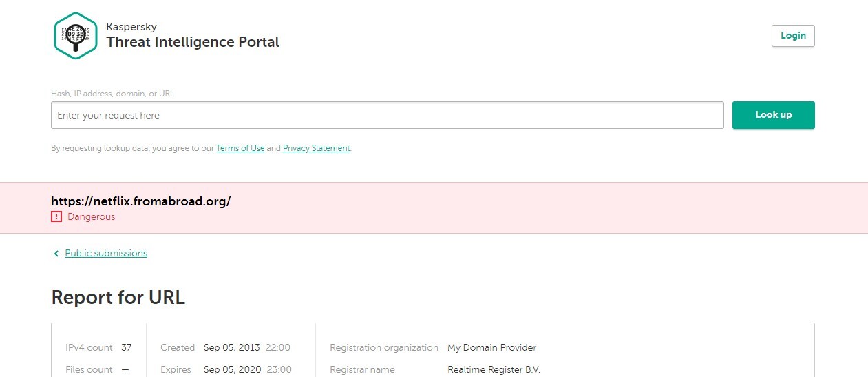Image resolution: width=868 pixels, height=377 pixels.
Task: Click the Files count label
Action: click(89, 369)
